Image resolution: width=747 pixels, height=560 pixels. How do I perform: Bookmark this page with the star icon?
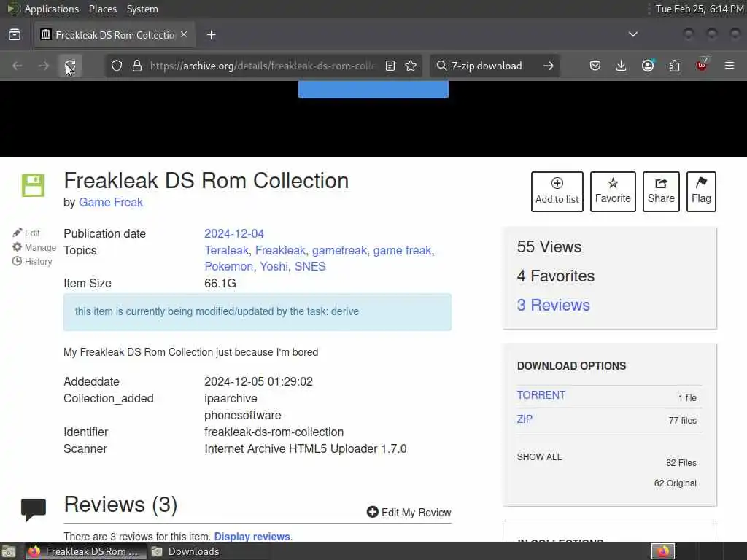tap(411, 66)
